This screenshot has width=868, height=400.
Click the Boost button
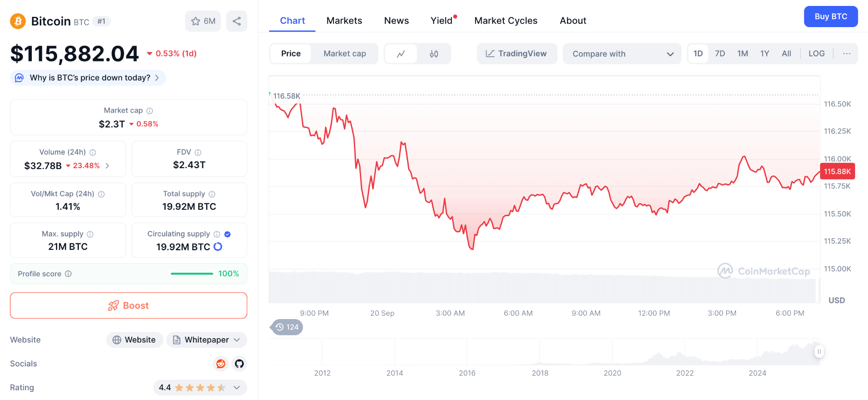(128, 306)
